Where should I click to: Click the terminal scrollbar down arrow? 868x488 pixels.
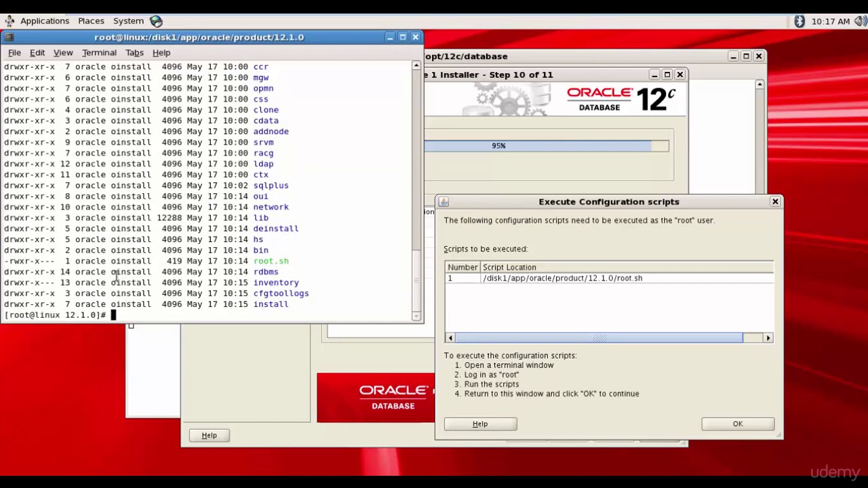click(x=416, y=316)
